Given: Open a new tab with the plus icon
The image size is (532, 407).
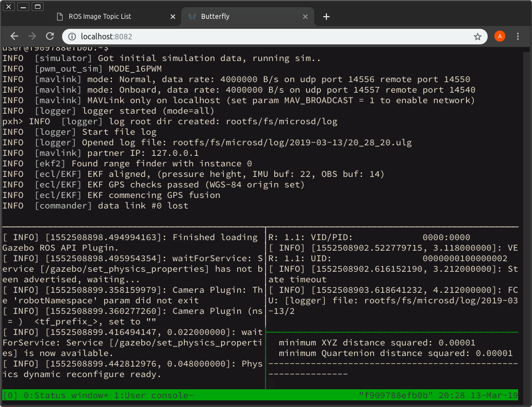Looking at the screenshot, I should [x=326, y=16].
